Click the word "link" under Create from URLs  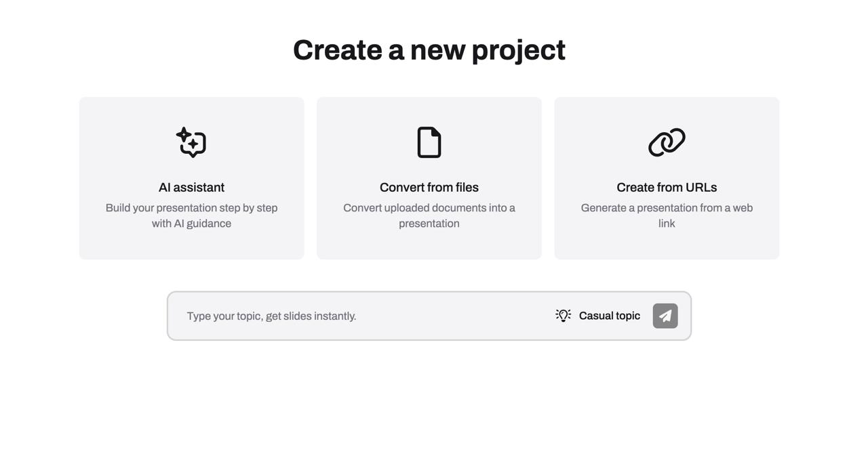point(667,224)
